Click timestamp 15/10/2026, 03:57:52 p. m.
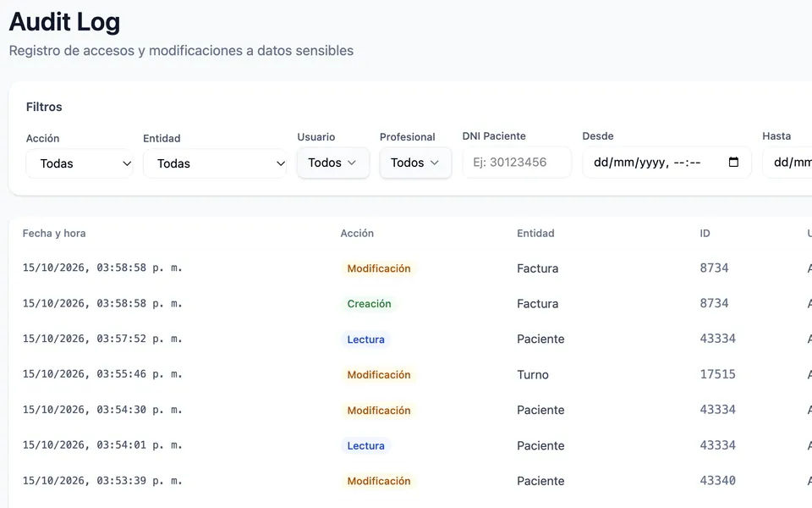The width and height of the screenshot is (812, 508). pyautogui.click(x=102, y=339)
